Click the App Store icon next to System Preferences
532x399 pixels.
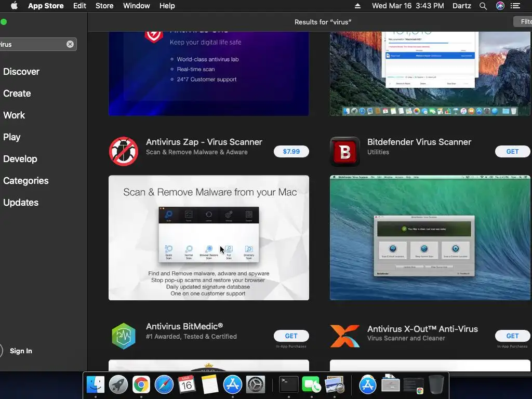tap(232, 384)
